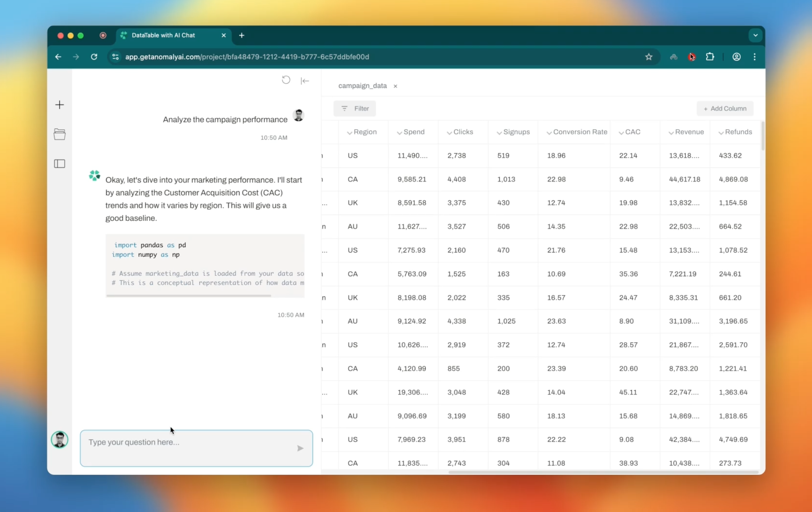The image size is (812, 512).
Task: Open the Region column dropdown chevron
Action: pyautogui.click(x=349, y=133)
